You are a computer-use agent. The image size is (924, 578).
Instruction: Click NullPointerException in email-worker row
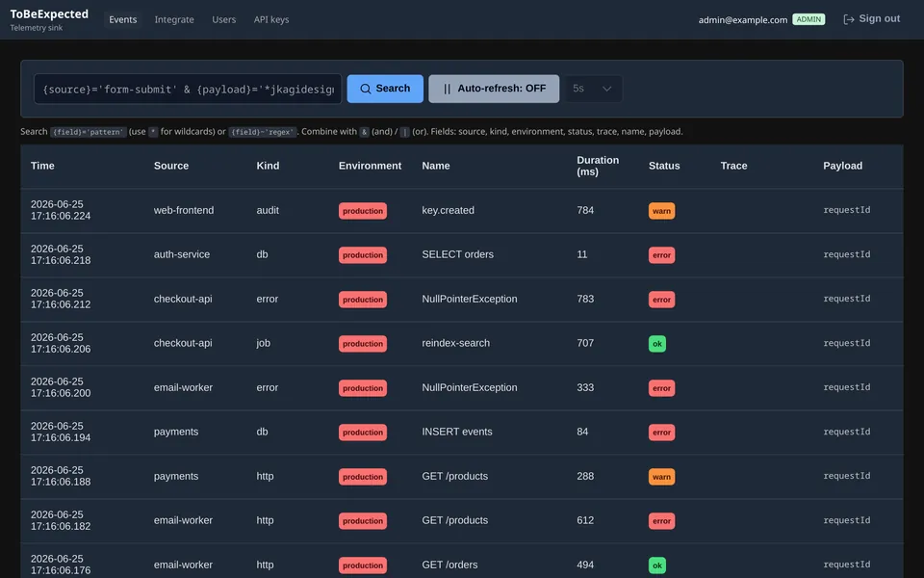click(469, 387)
